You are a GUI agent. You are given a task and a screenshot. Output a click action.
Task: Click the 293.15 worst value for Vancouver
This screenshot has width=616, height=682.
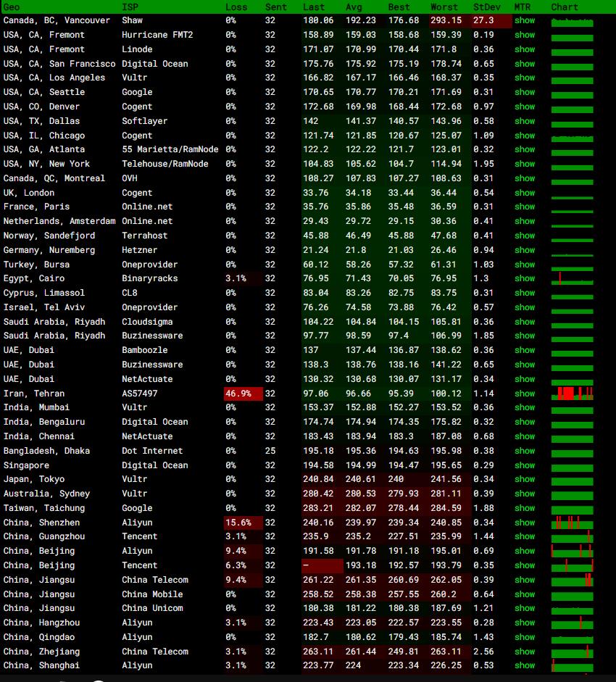pyautogui.click(x=450, y=20)
